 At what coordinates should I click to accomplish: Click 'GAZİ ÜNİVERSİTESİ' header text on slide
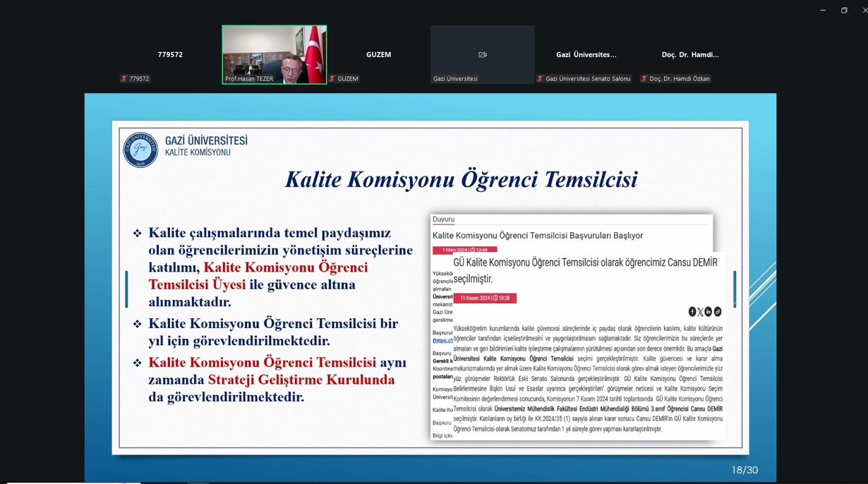[x=206, y=141]
